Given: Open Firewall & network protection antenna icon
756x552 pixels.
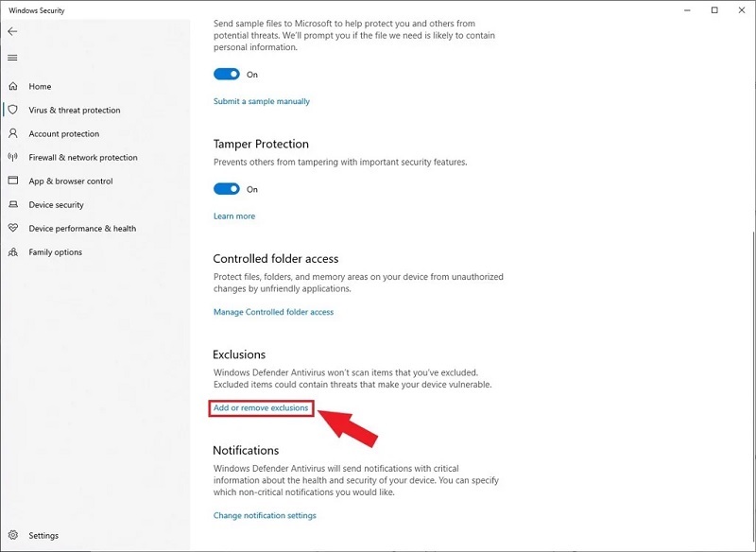Looking at the screenshot, I should point(13,157).
